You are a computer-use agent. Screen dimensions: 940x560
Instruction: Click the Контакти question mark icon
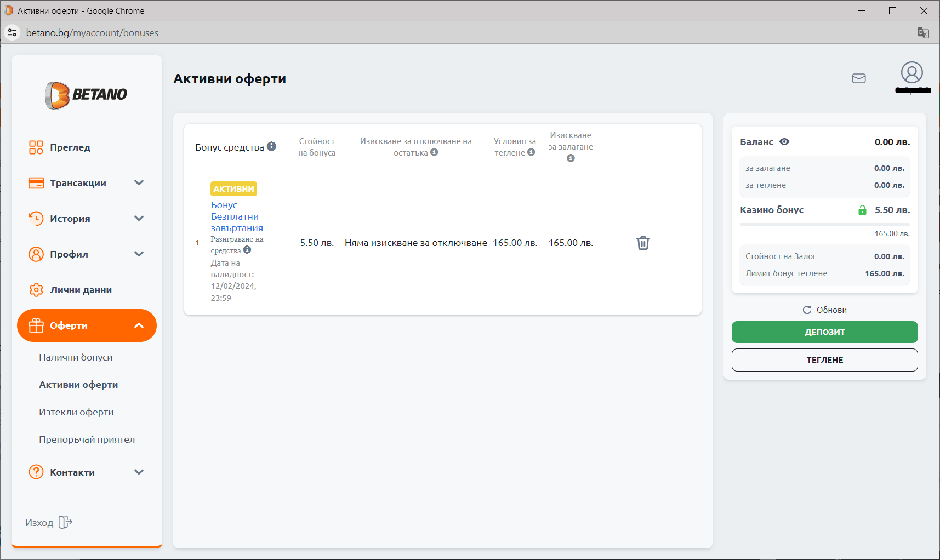(36, 472)
